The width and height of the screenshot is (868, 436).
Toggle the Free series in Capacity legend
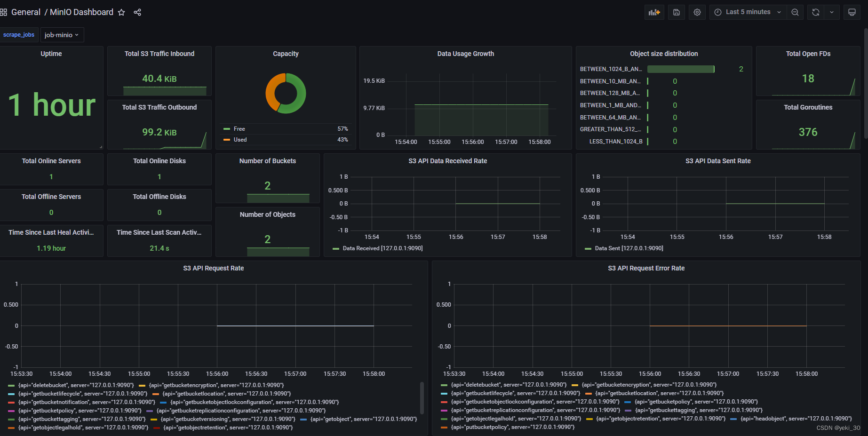[x=239, y=129]
